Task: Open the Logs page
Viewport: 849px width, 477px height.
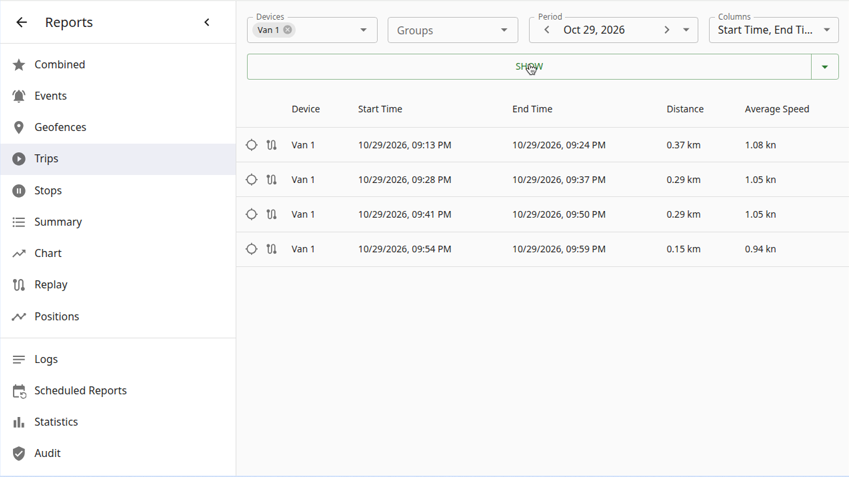Action: [118, 360]
